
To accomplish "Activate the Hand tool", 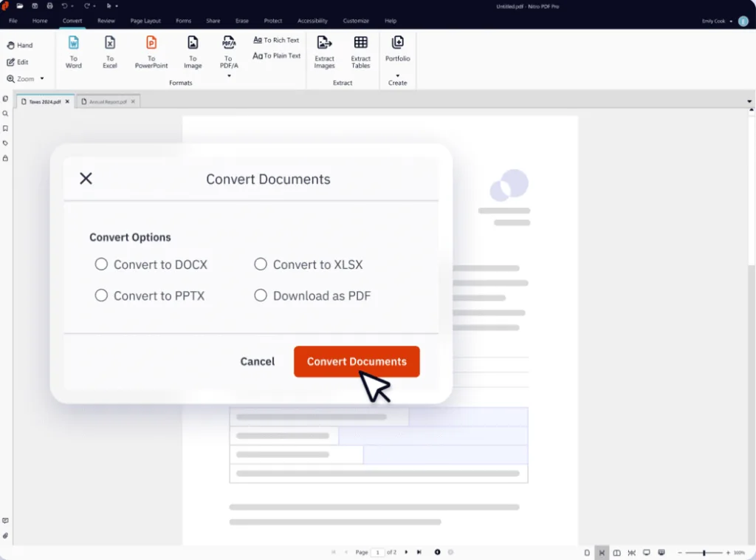I will point(22,44).
